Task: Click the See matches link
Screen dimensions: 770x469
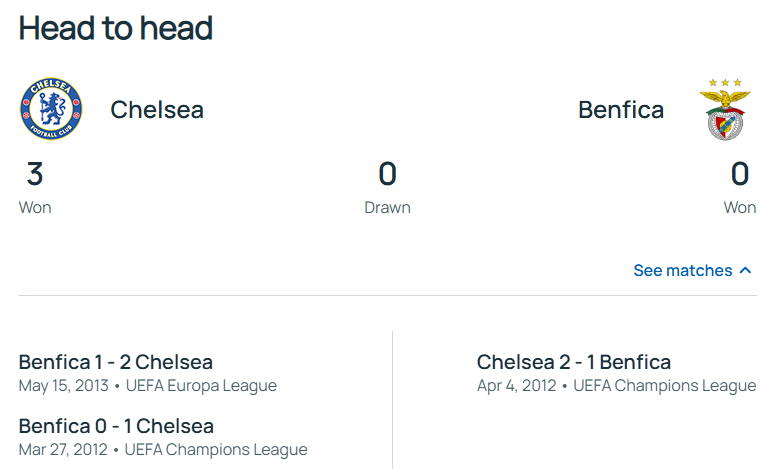Action: pos(682,270)
